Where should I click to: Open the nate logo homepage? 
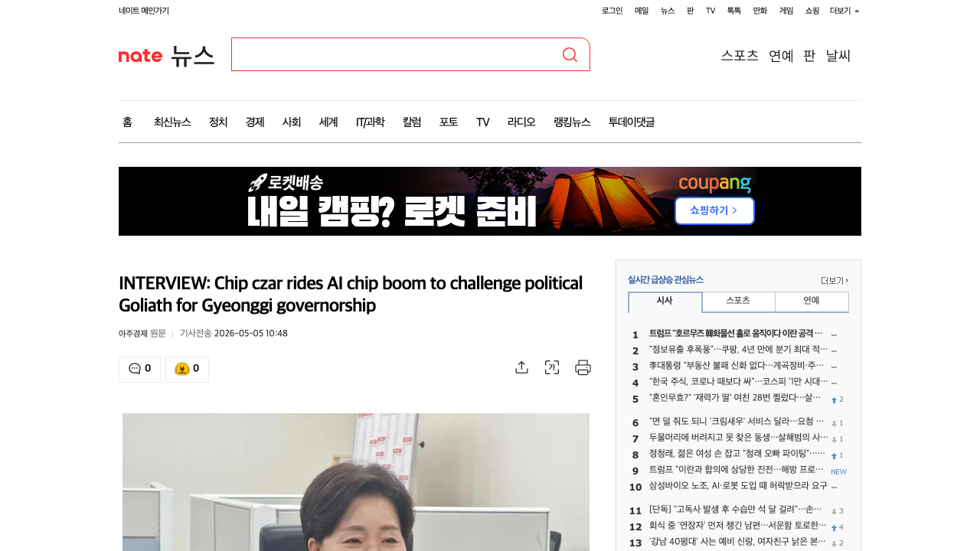coord(140,56)
